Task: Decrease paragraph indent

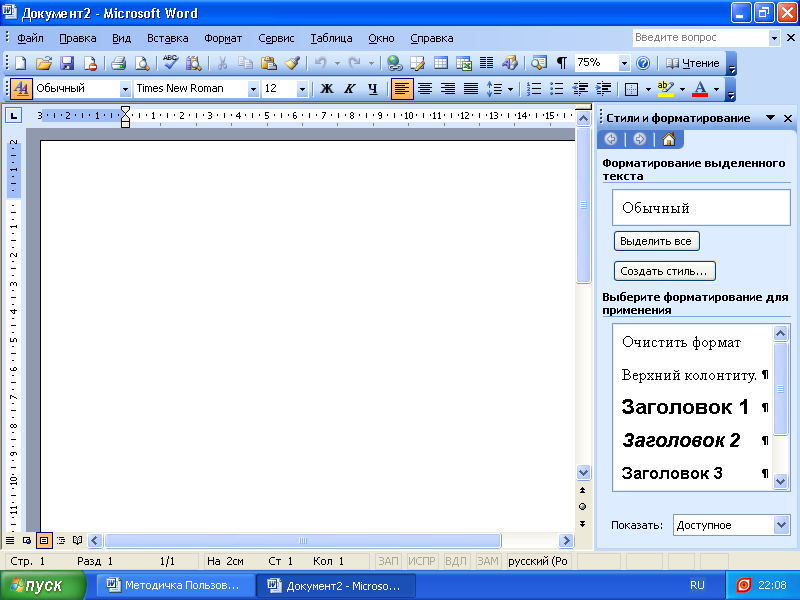Action: (x=580, y=89)
